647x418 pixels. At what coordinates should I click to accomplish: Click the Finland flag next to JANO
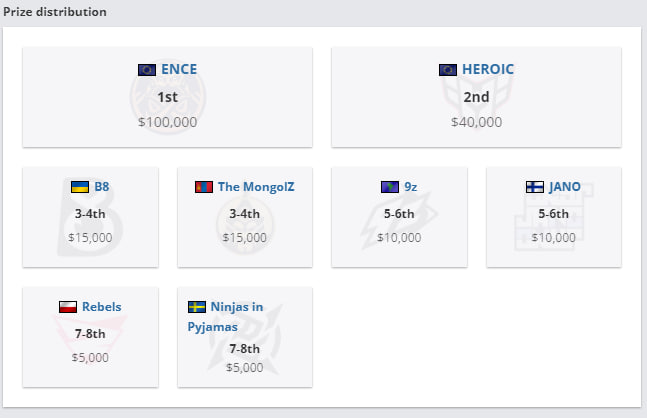(x=535, y=187)
